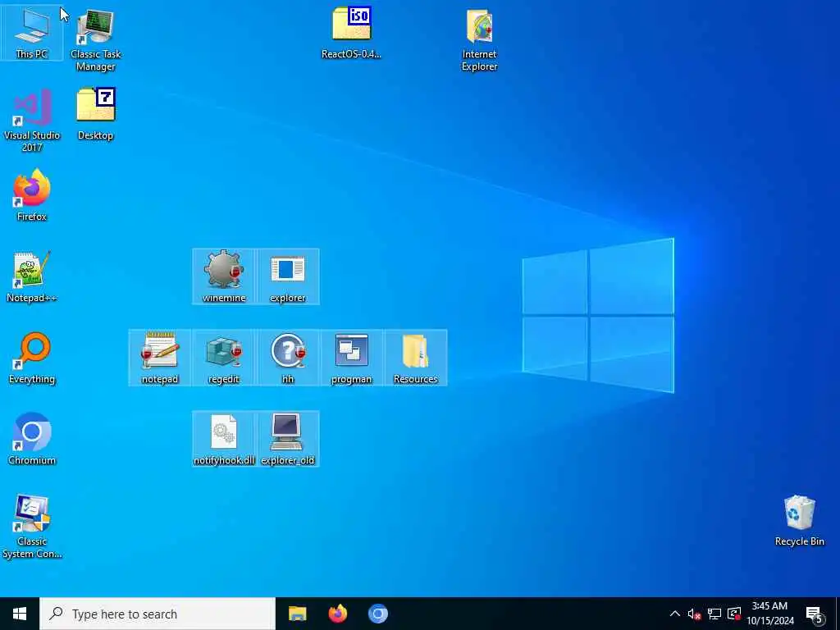Select the Resources folder icon
The width and height of the screenshot is (840, 630).
coord(416,358)
